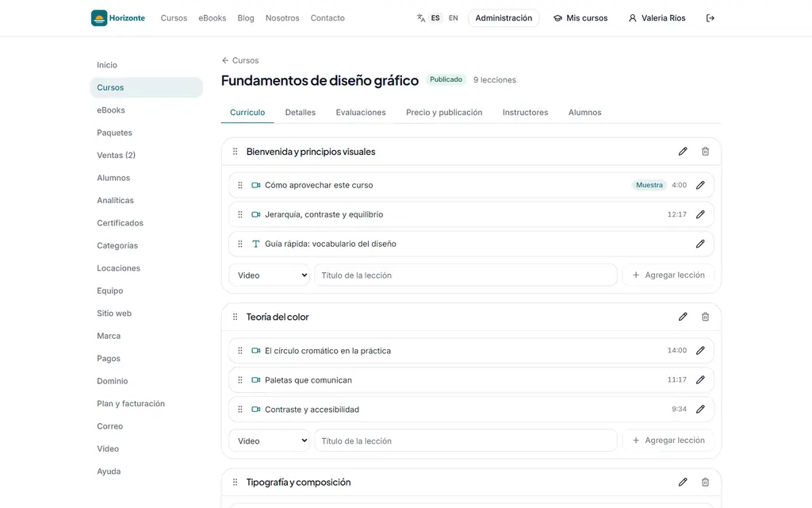Image resolution: width=812 pixels, height=508 pixels.
Task: Open Mis cursos
Action: pos(580,18)
